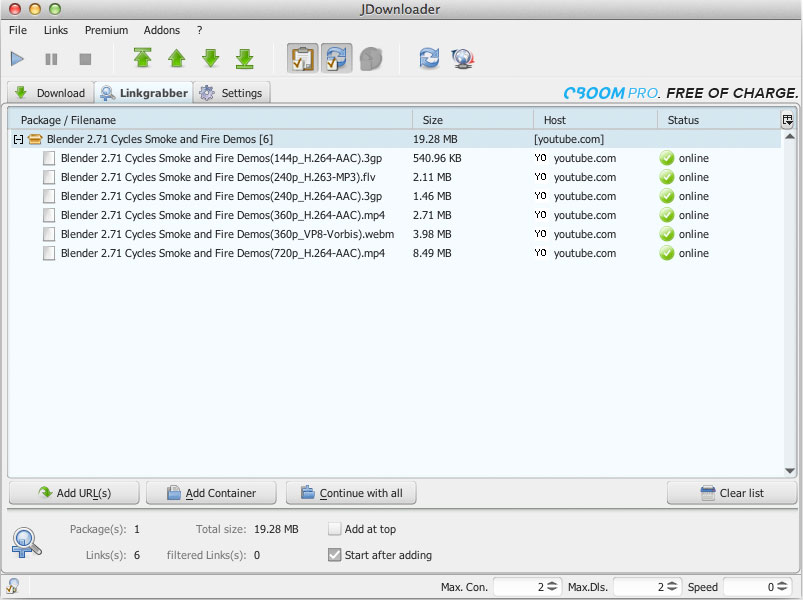Click the package folder icon
803x600 pixels.
pos(35,139)
